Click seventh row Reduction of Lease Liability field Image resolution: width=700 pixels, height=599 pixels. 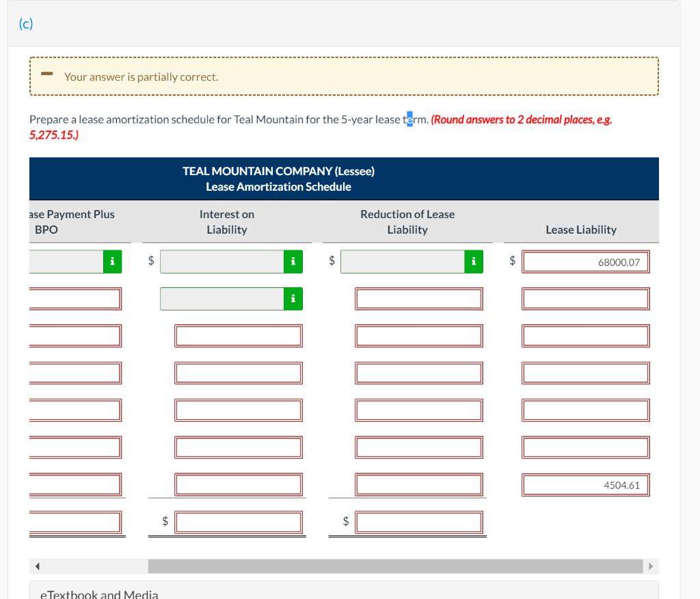click(419, 485)
